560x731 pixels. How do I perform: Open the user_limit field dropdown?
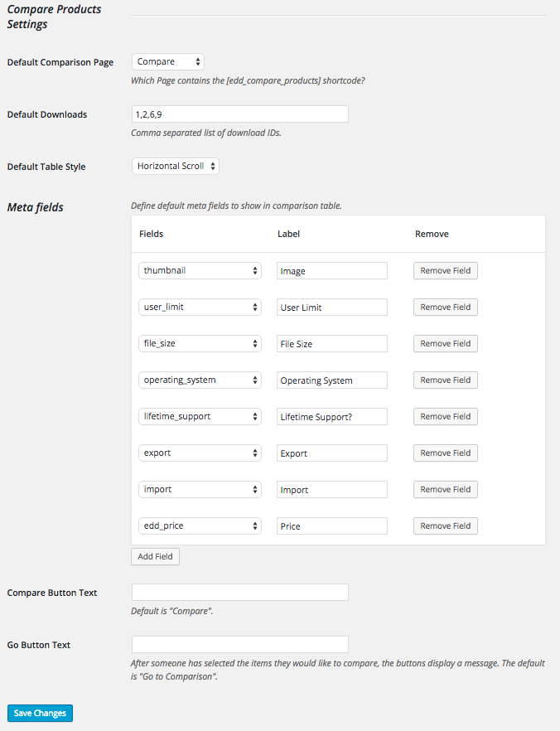(x=200, y=307)
